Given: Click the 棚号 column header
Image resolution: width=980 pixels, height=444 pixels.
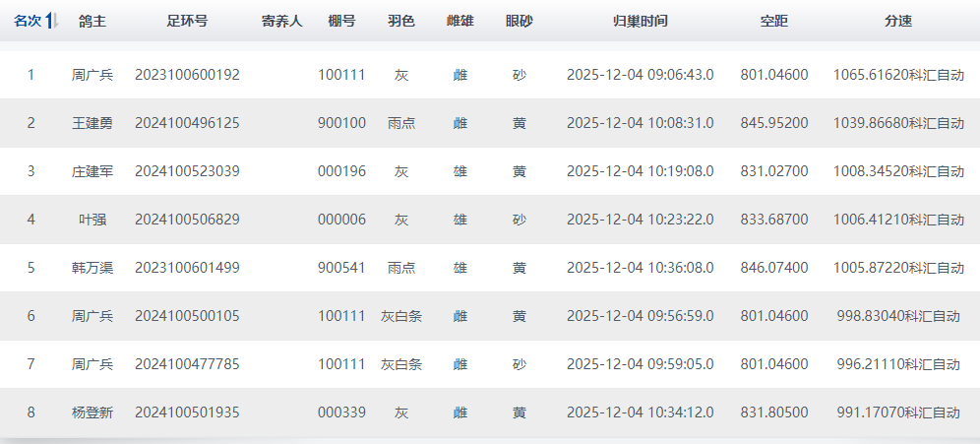Looking at the screenshot, I should pos(341,21).
